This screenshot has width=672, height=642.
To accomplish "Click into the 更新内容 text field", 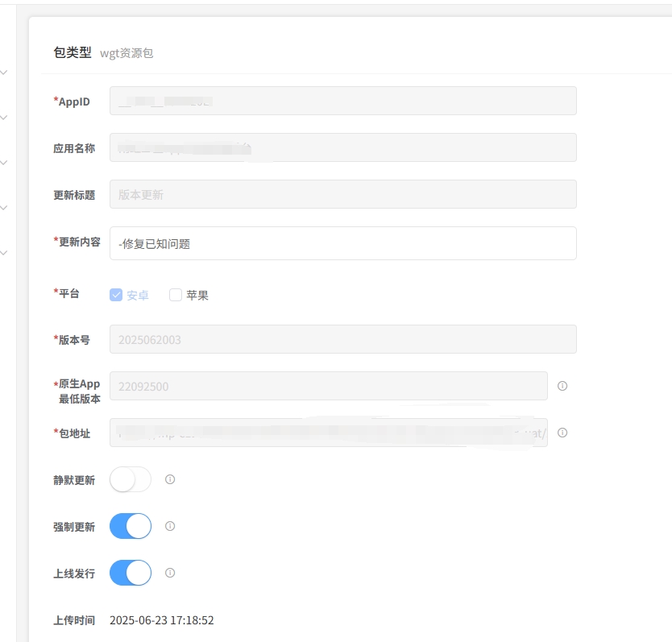I will (x=342, y=243).
